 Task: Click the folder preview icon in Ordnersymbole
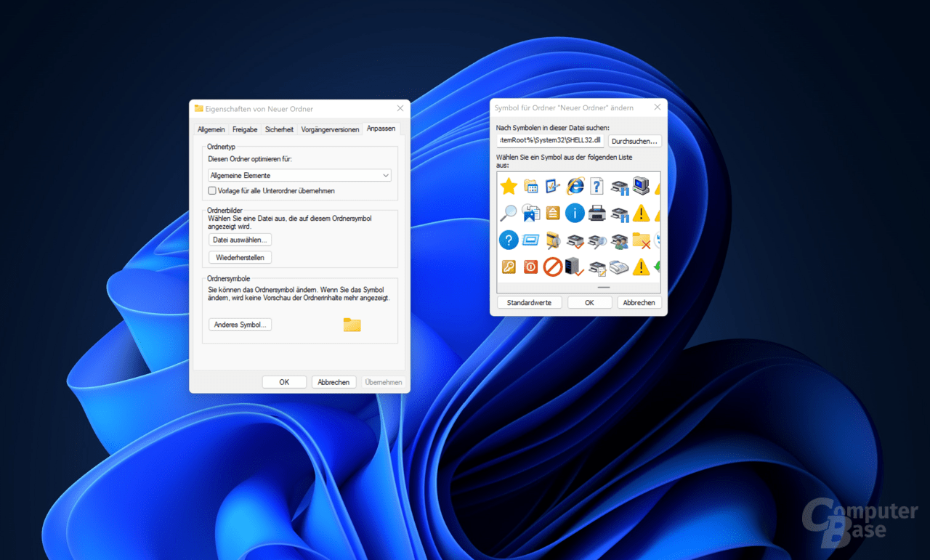352,325
